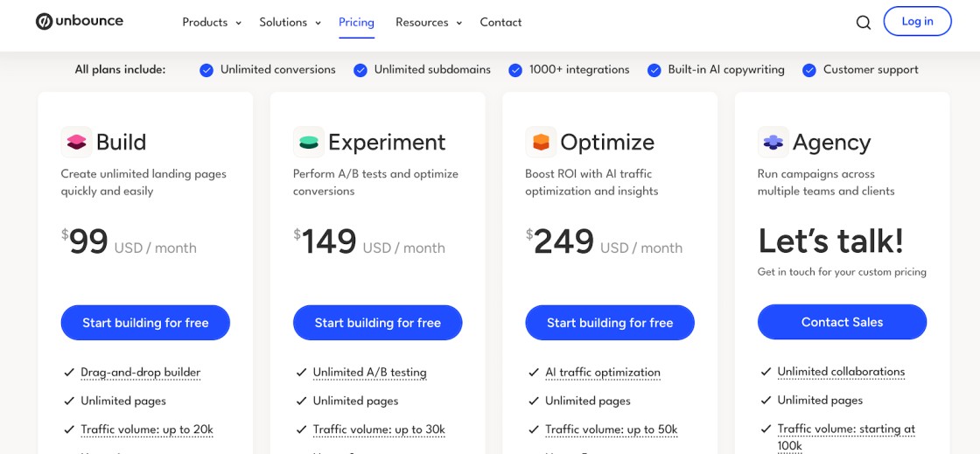Click Unlimited pages in Optimize plan
The image size is (980, 454).
(587, 401)
